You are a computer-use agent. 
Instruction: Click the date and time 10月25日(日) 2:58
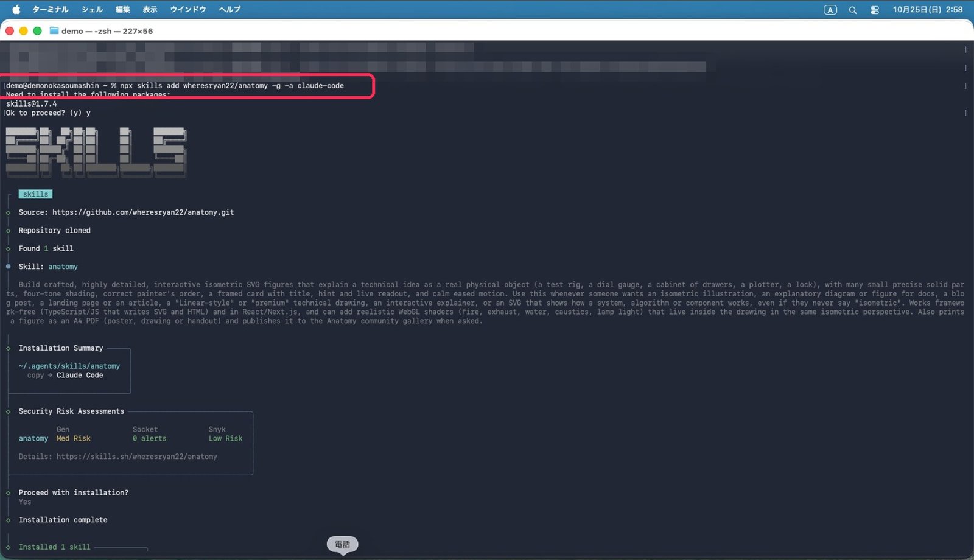[x=928, y=10]
